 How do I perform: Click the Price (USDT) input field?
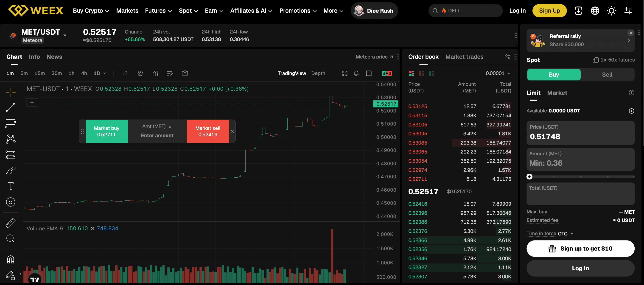[x=580, y=133]
